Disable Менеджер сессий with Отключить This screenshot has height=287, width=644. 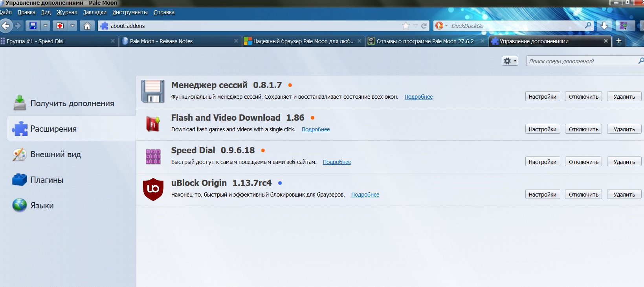tap(583, 96)
